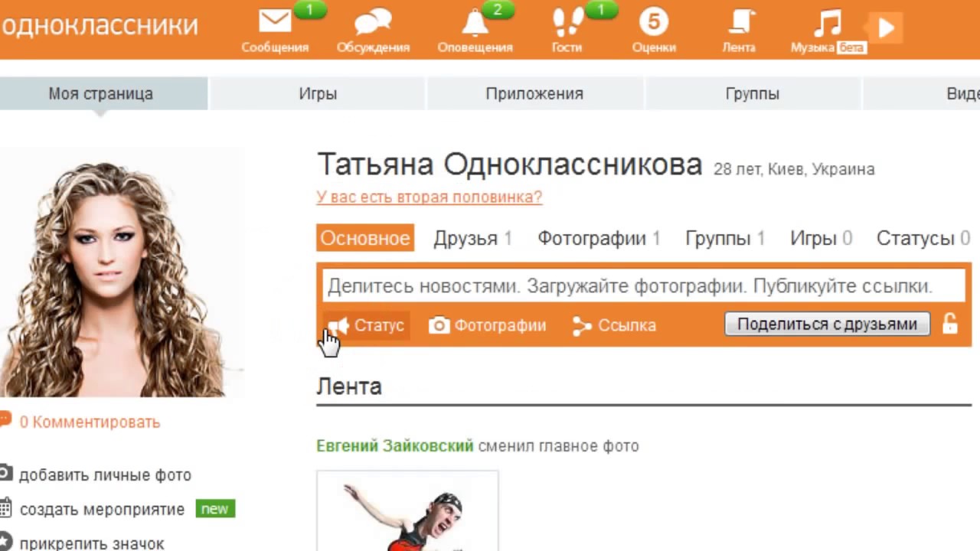Open the Друзья 1 profile tab

pyautogui.click(x=472, y=238)
